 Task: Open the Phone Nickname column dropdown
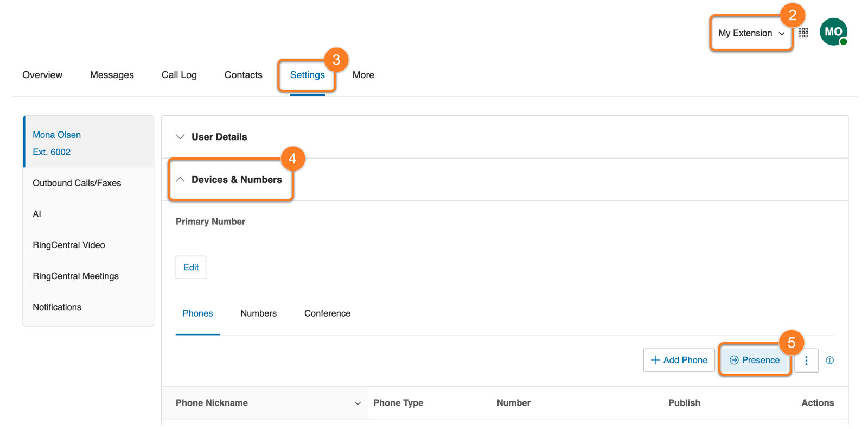click(x=358, y=403)
